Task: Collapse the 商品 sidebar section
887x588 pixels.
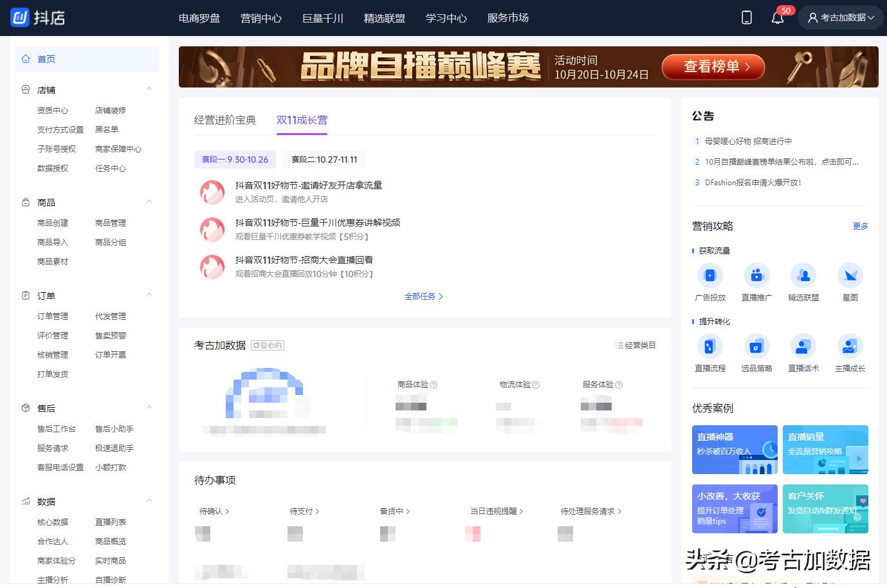Action: coord(149,202)
